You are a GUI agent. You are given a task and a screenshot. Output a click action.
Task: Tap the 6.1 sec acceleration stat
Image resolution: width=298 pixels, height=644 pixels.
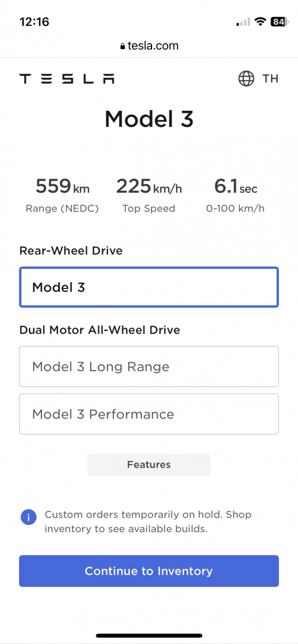pyautogui.click(x=235, y=195)
